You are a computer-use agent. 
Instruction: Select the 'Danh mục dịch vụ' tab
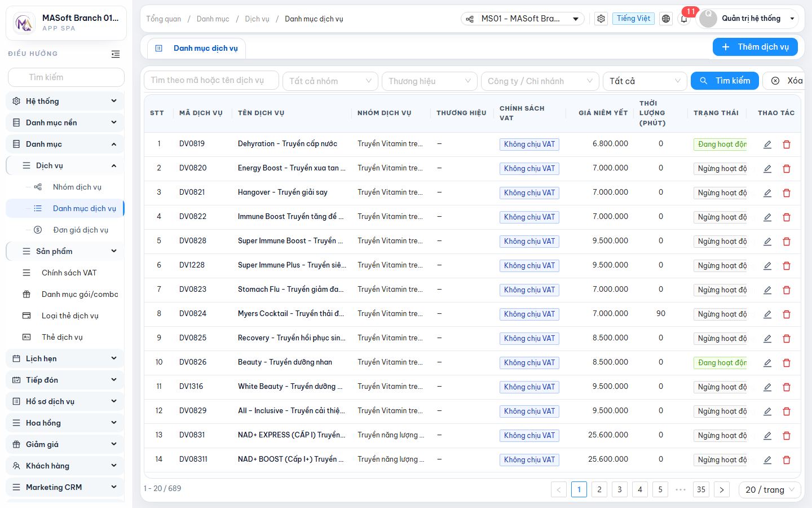click(x=197, y=49)
